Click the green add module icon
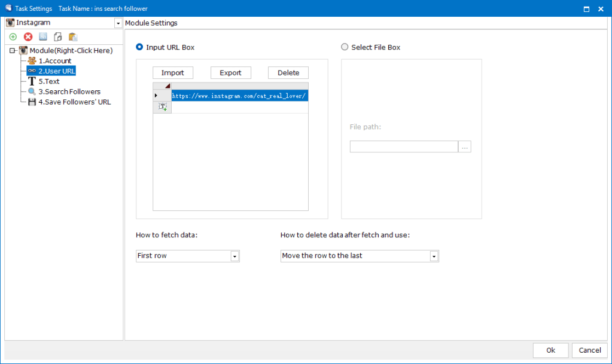This screenshot has width=612, height=364. 13,37
